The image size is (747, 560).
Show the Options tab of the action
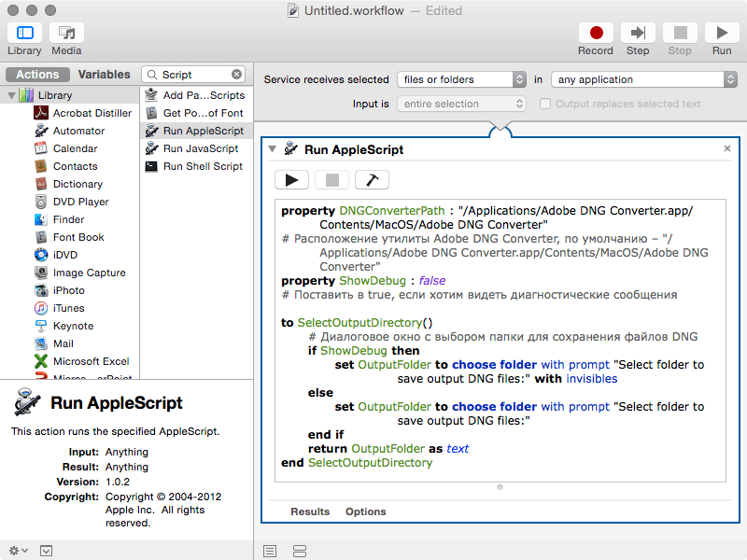click(x=366, y=511)
